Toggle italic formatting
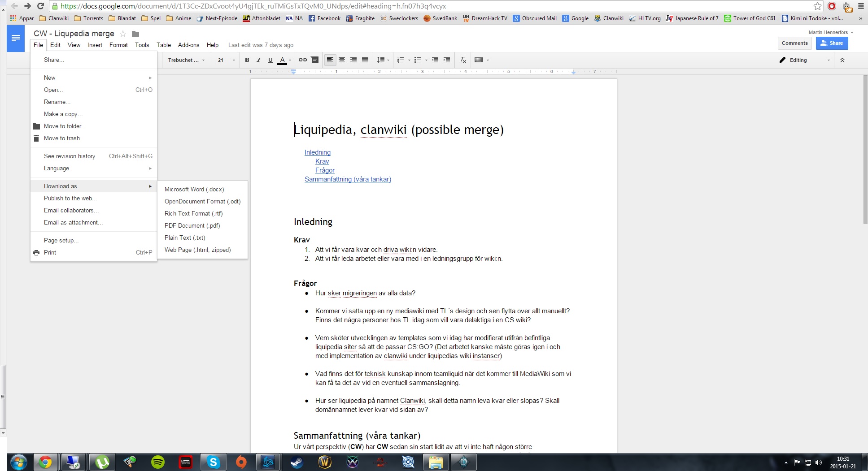Viewport: 868px width, 471px height. pos(258,60)
